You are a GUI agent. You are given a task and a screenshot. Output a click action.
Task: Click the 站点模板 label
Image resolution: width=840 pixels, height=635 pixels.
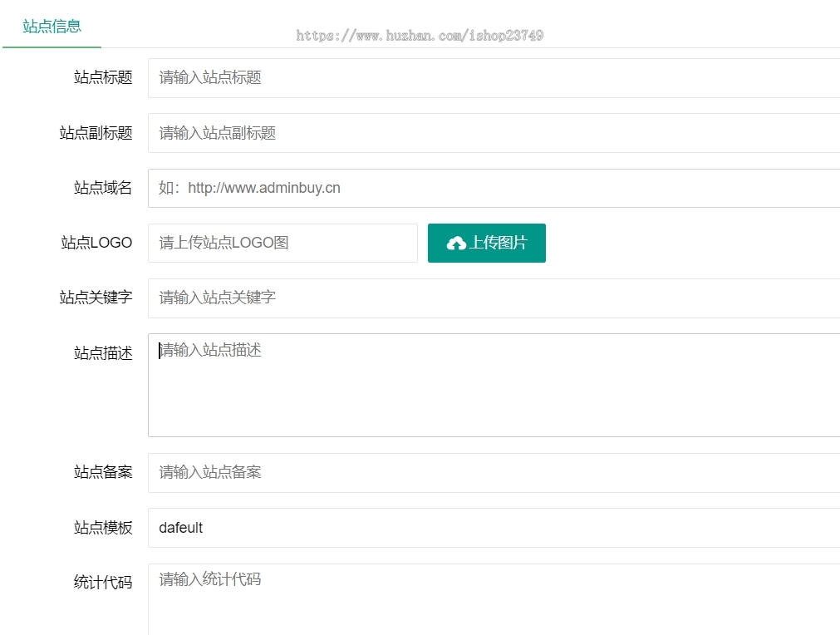103,528
